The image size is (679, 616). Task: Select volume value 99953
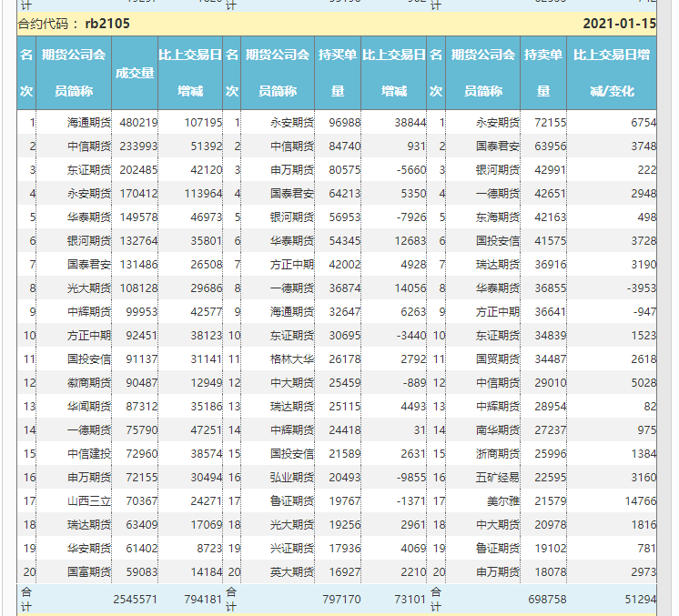(x=142, y=312)
